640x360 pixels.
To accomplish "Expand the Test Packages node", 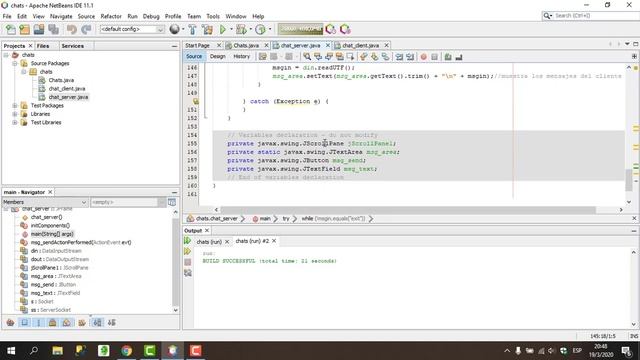I will 15,105.
